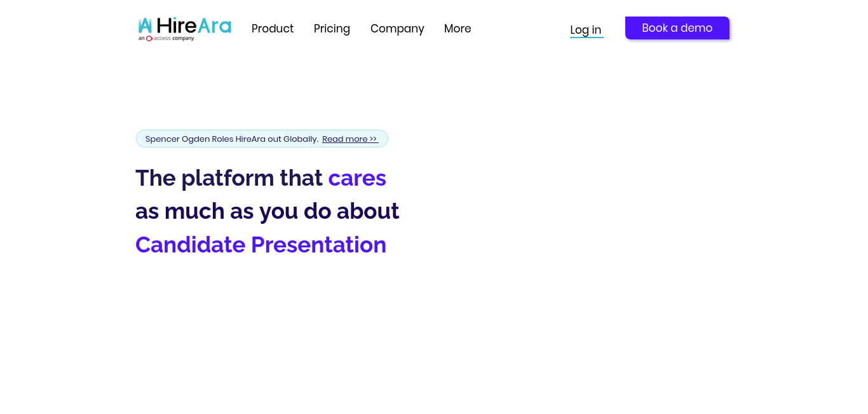
Task: Click the 'an access company' tagline
Action: [166, 38]
